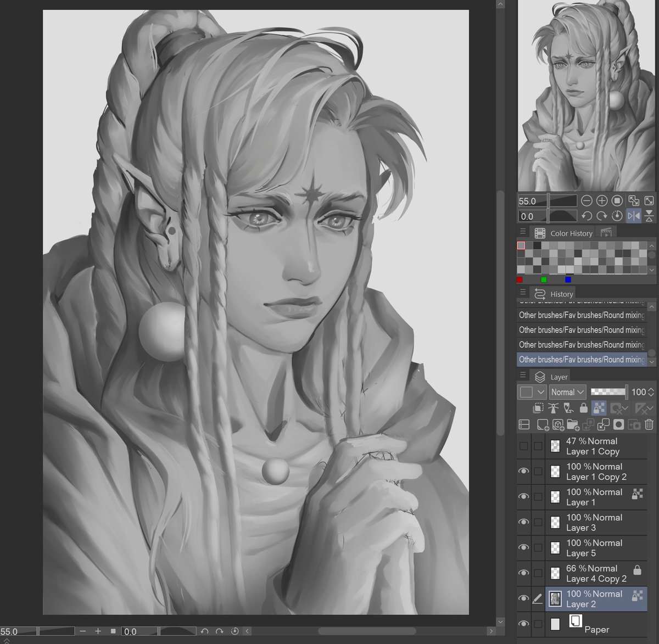Change Layer Color palette icon
The image size is (659, 644).
[x=524, y=424]
